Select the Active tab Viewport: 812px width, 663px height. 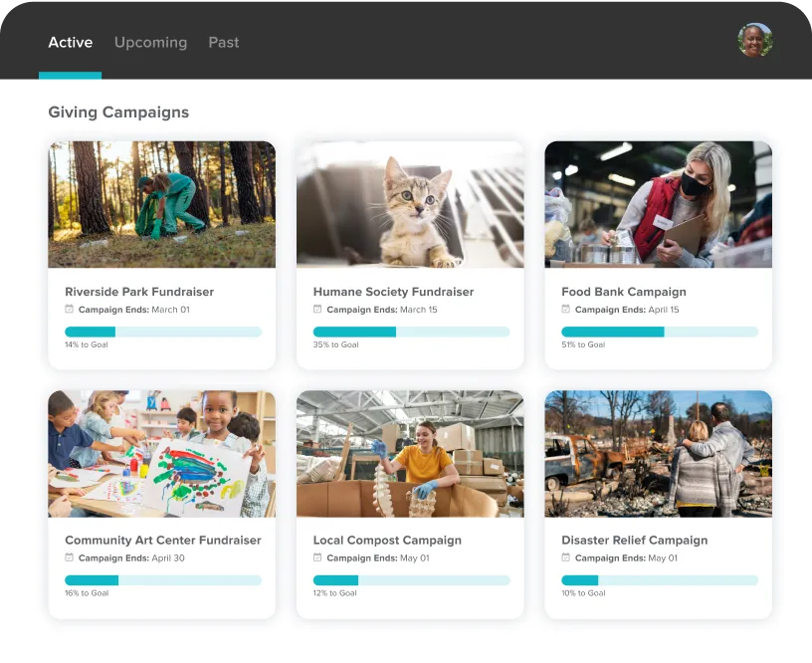tap(71, 43)
